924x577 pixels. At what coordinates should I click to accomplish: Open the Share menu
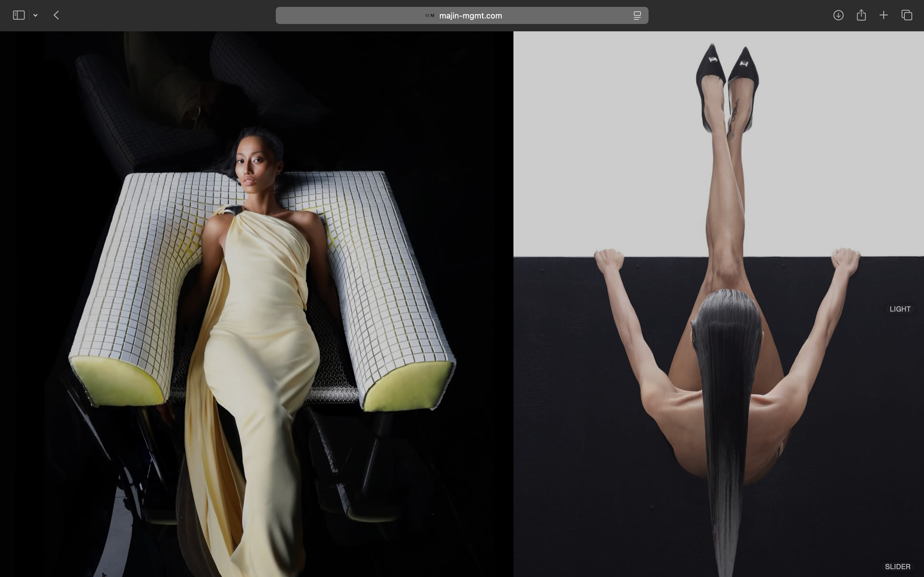[861, 15]
